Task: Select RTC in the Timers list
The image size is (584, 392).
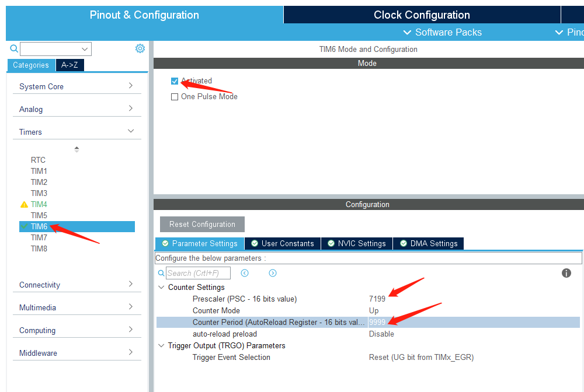Action: 38,160
